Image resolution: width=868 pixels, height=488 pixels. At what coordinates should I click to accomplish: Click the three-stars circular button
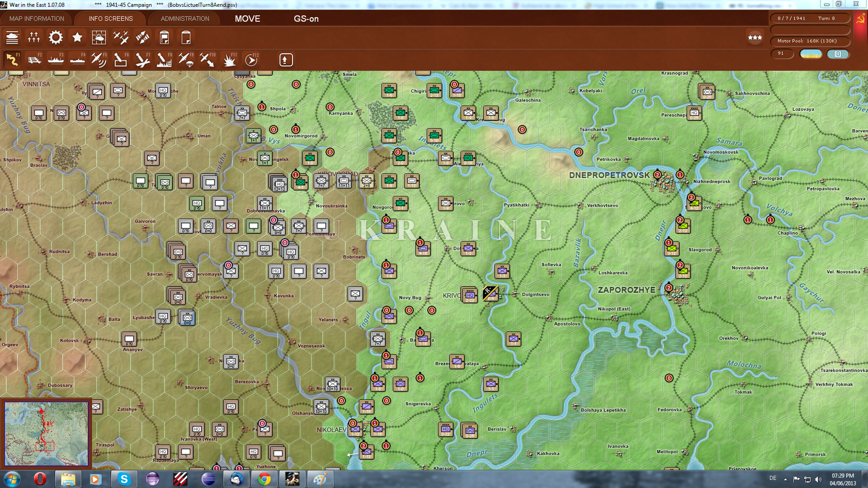755,38
